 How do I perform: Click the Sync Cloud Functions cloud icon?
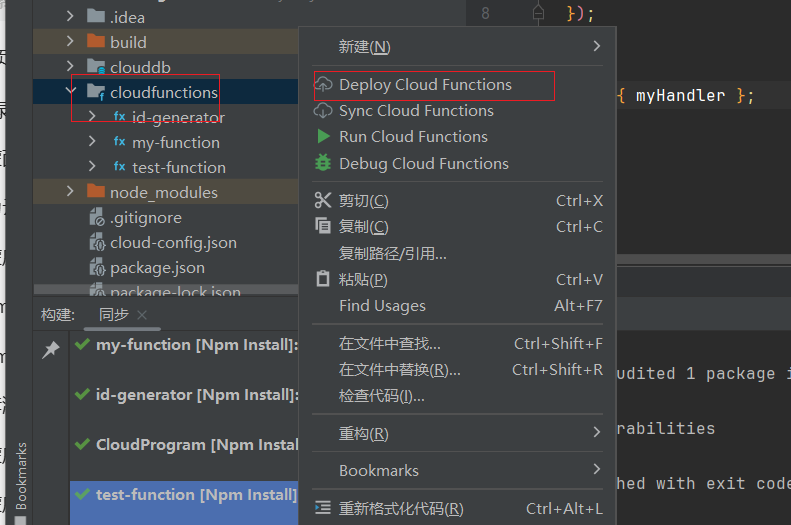pos(323,110)
